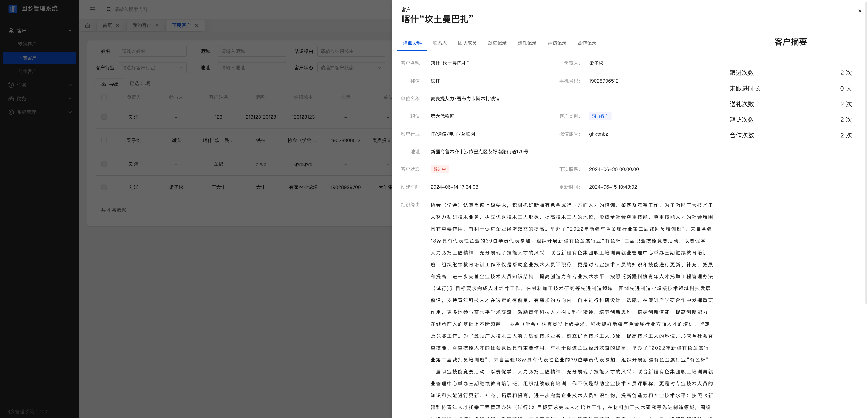Switch to the 联系人 tab
Image resolution: width=868 pixels, height=418 pixels.
point(439,43)
